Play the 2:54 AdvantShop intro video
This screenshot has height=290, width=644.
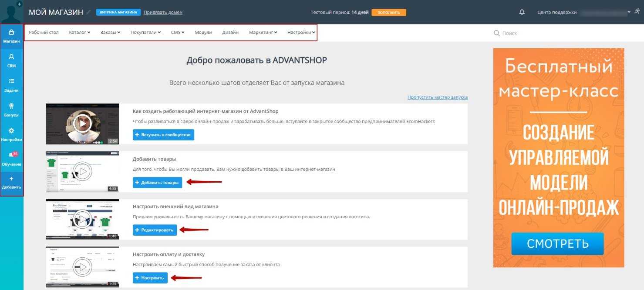(82, 124)
